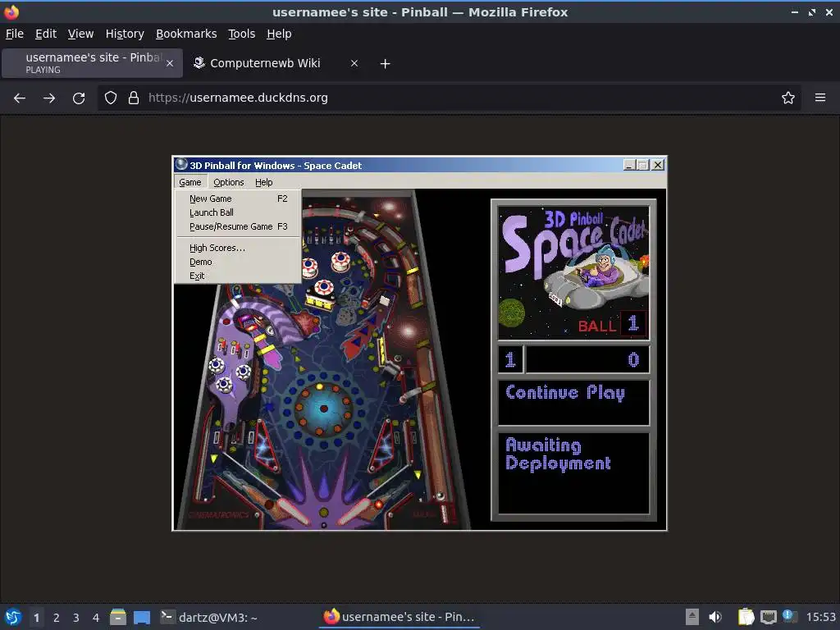Open the desktop application launcher menu
Image resolution: width=840 pixels, height=630 pixels.
(x=13, y=618)
